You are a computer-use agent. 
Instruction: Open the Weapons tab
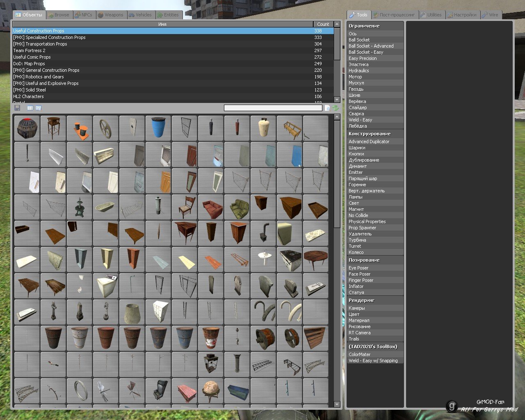[111, 15]
